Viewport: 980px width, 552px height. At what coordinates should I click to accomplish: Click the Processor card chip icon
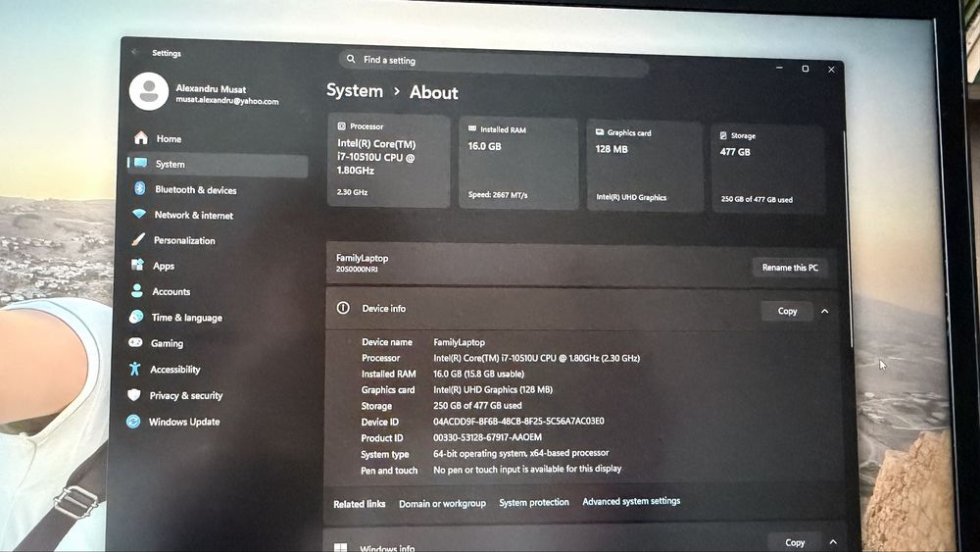tap(342, 125)
